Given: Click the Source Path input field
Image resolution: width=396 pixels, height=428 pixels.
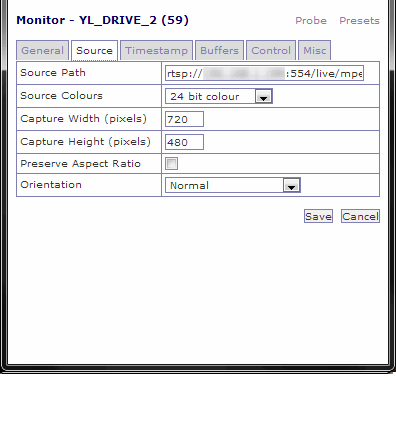Looking at the screenshot, I should coord(264,73).
